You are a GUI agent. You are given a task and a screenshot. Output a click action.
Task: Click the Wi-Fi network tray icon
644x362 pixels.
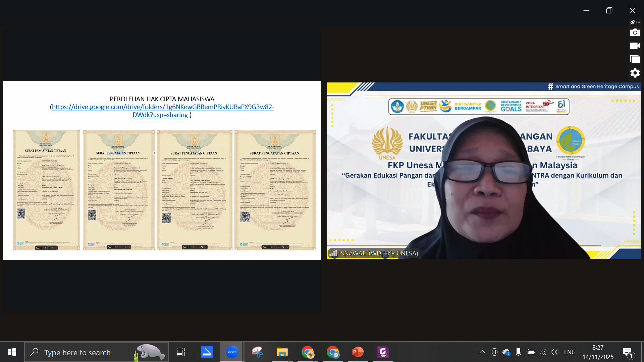click(x=543, y=352)
